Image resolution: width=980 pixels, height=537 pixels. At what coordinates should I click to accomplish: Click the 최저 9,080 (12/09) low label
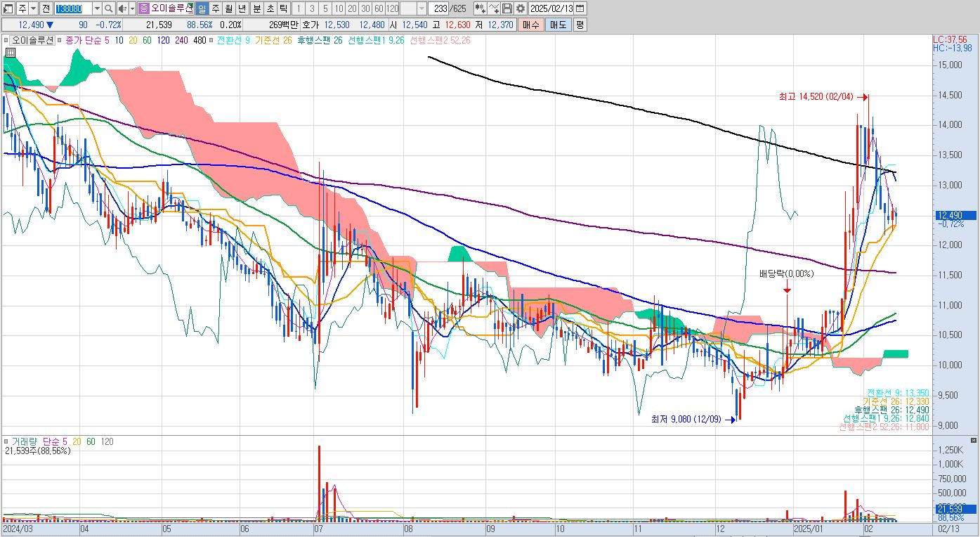[686, 420]
